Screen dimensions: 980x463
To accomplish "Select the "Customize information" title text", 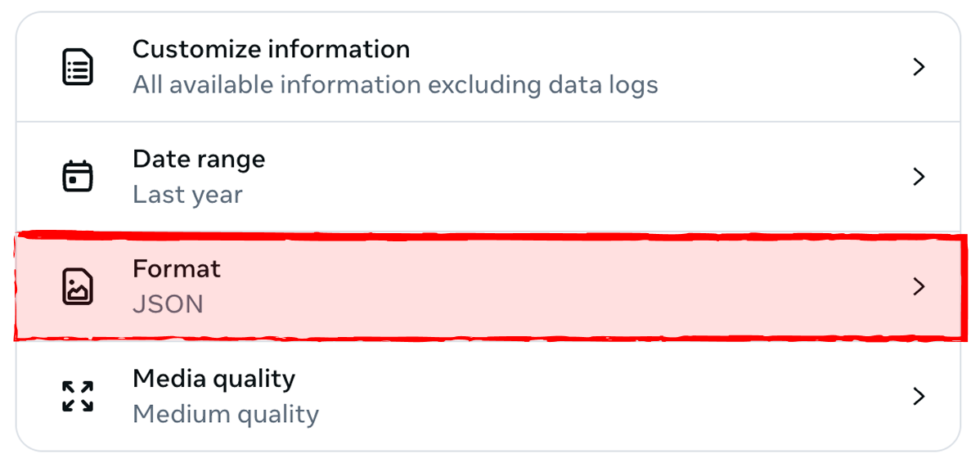I will (271, 49).
